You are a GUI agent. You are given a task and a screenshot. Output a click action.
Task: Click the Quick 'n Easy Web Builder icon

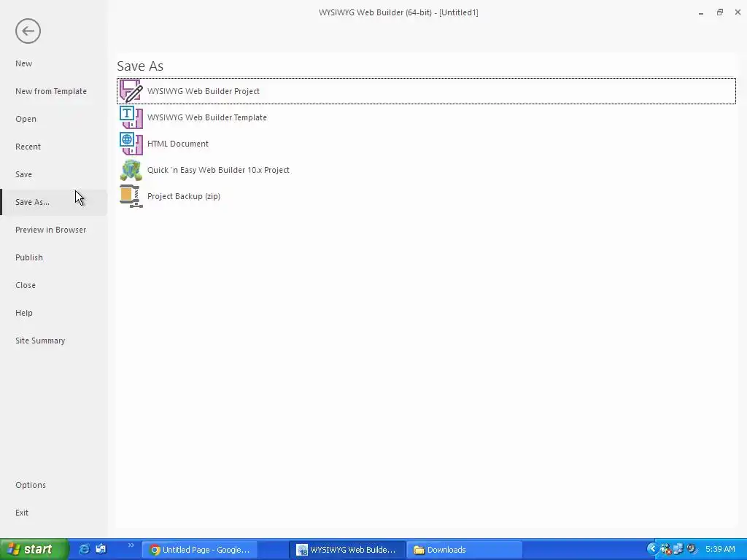pos(131,169)
